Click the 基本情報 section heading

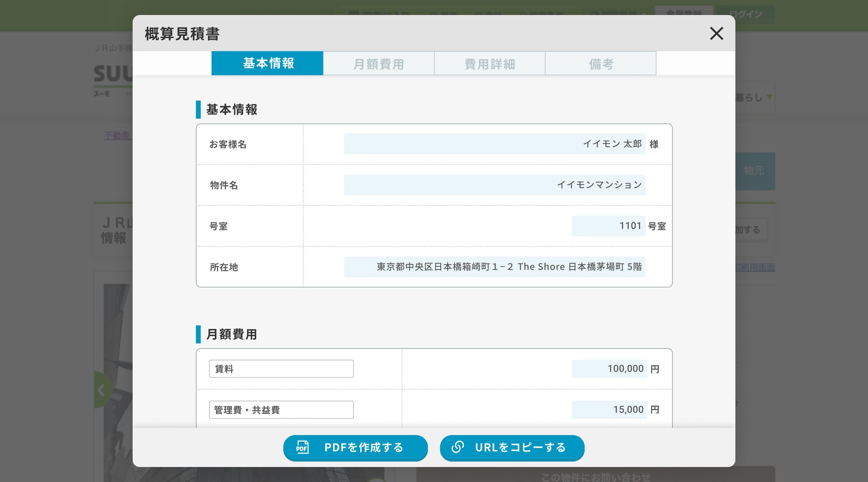(232, 110)
